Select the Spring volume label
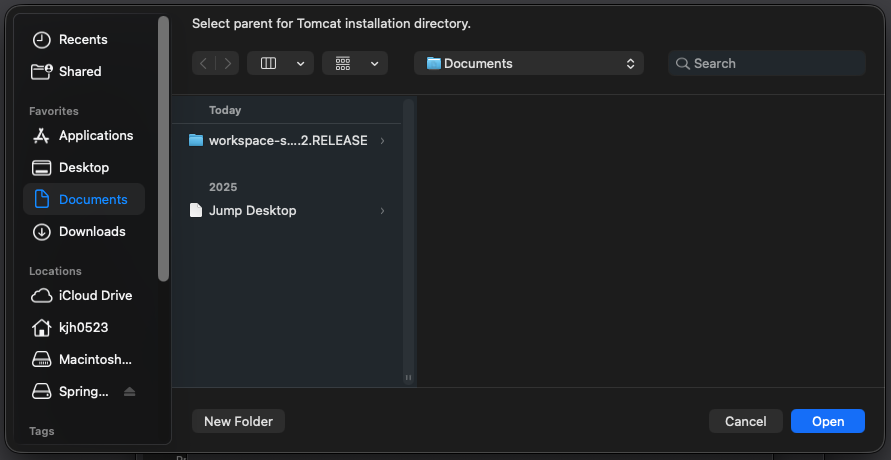This screenshot has height=460, width=891. click(x=84, y=392)
